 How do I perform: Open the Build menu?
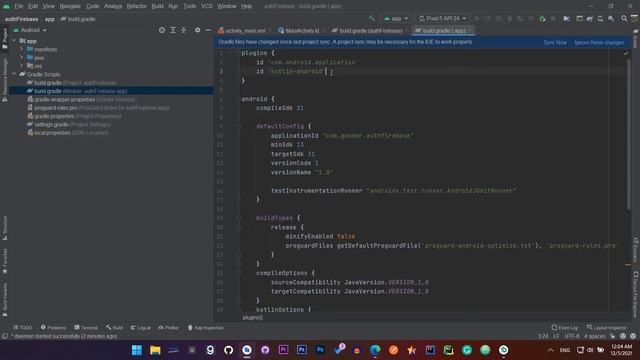tap(157, 6)
